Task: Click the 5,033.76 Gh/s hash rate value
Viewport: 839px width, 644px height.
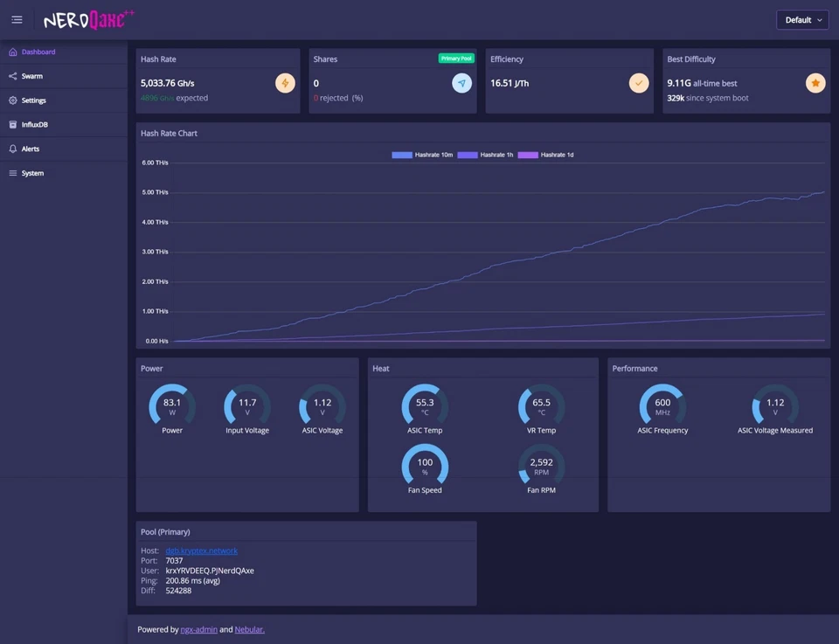Action: pos(168,83)
